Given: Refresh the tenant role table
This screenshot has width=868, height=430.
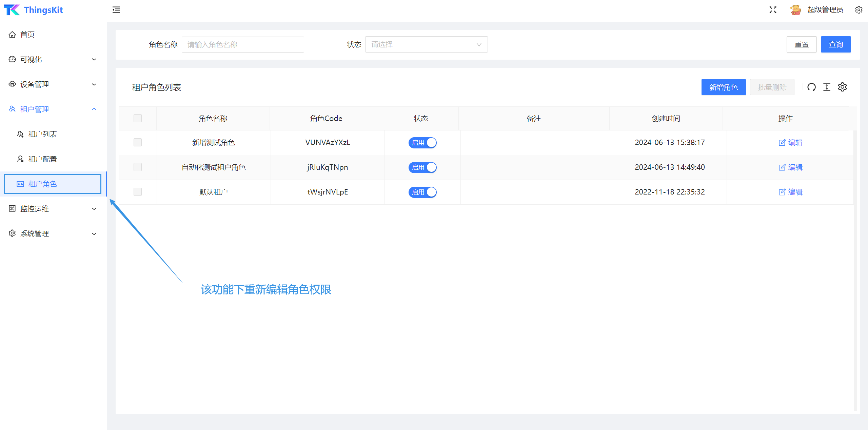Looking at the screenshot, I should (x=811, y=87).
